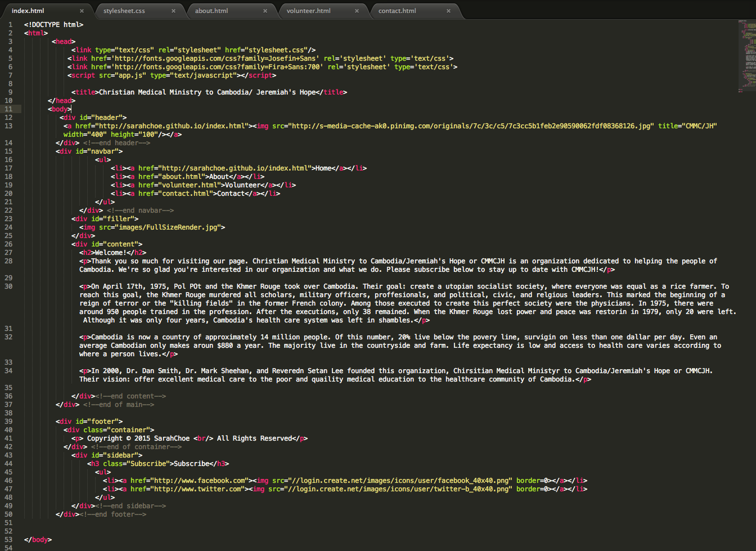Open the stylesheet.css tab

pyautogui.click(x=124, y=11)
